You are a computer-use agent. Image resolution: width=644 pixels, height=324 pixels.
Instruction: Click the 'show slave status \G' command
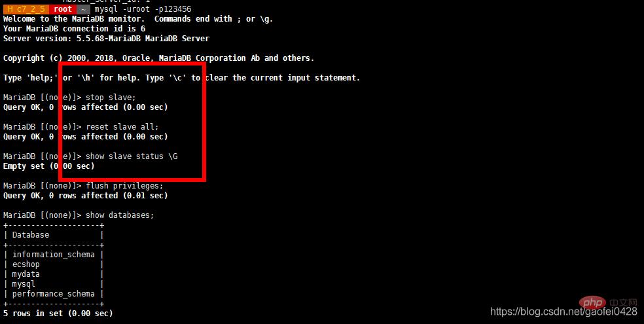132,156
